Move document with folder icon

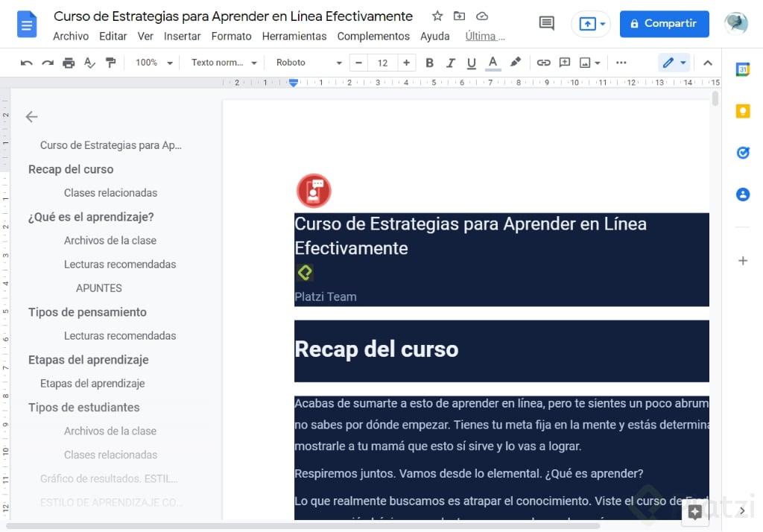pos(459,16)
